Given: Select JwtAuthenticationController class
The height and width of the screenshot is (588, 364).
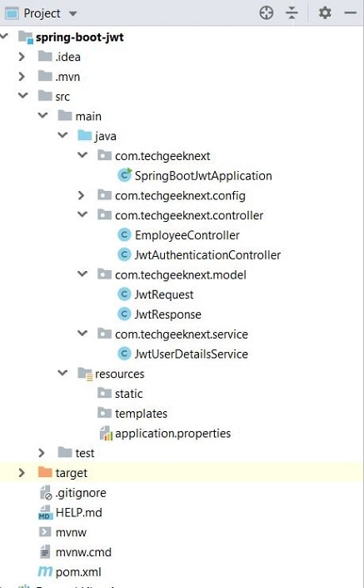Looking at the screenshot, I should click(207, 255).
